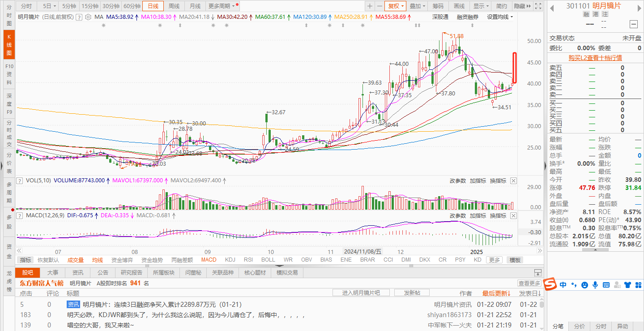
Task: Close the VOL indicator panel
Action: pos(513,181)
